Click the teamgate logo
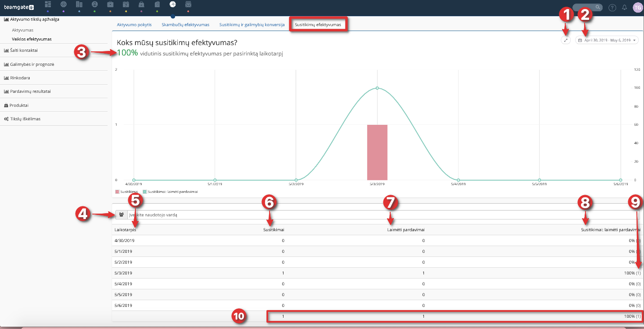This screenshot has width=644, height=329. [19, 7]
